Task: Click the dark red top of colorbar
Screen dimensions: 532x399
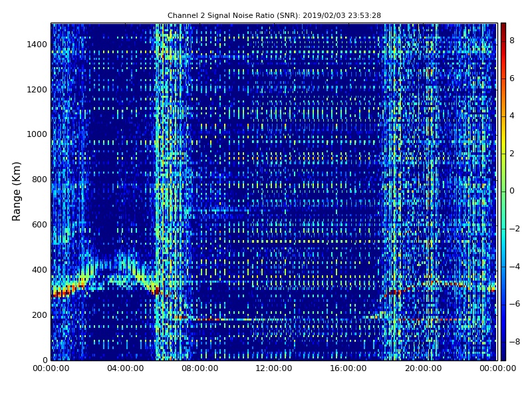Action: pyautogui.click(x=503, y=27)
